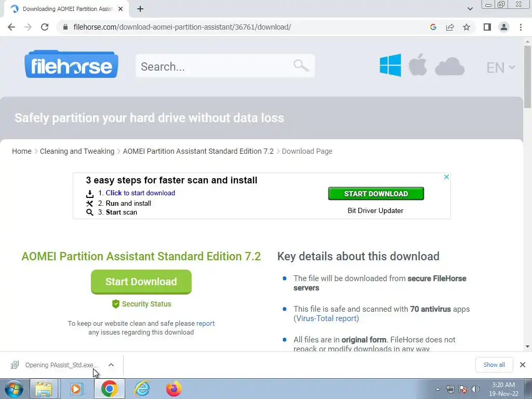The height and width of the screenshot is (399, 532).
Task: Click the network tray icon
Action: pyautogui.click(x=450, y=389)
